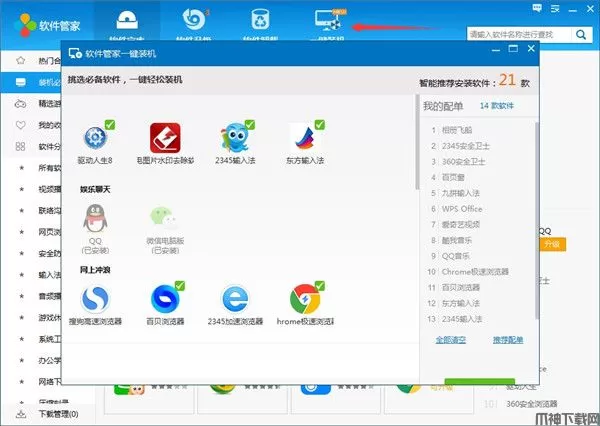Click the orange 升级 button beside QQ

click(552, 244)
